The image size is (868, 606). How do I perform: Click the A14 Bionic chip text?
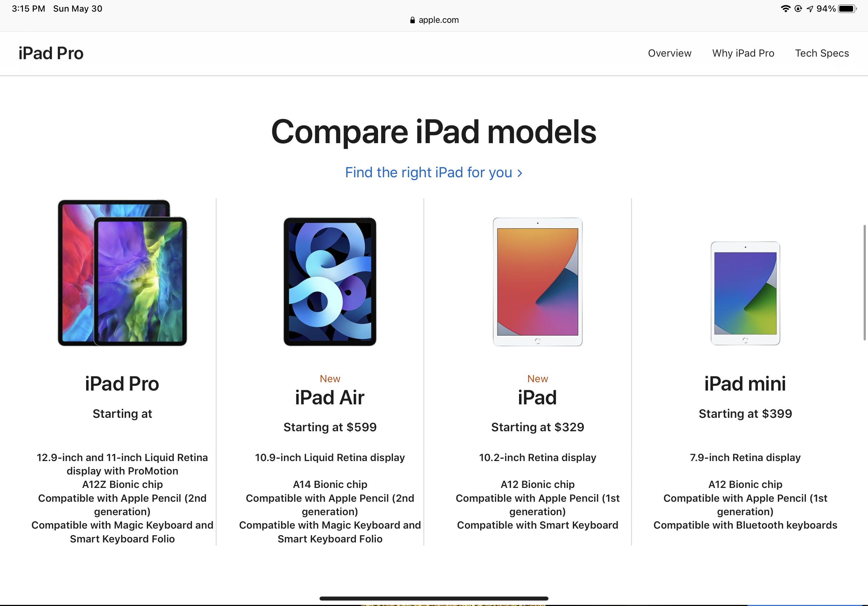330,484
